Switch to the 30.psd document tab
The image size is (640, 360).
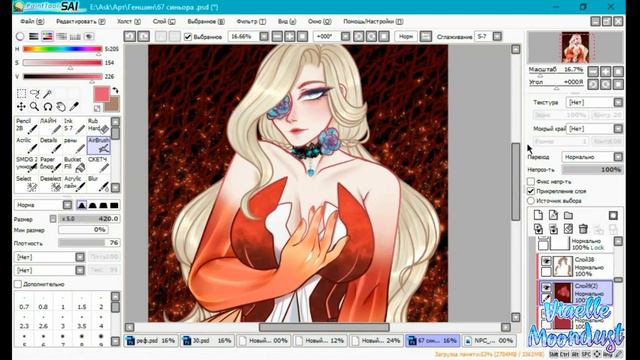(x=207, y=340)
